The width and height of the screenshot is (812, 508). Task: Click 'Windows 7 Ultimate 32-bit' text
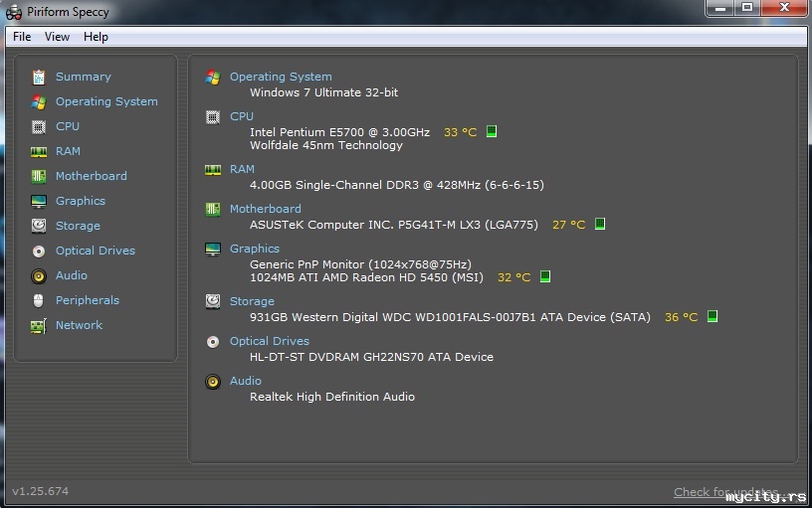click(x=323, y=92)
